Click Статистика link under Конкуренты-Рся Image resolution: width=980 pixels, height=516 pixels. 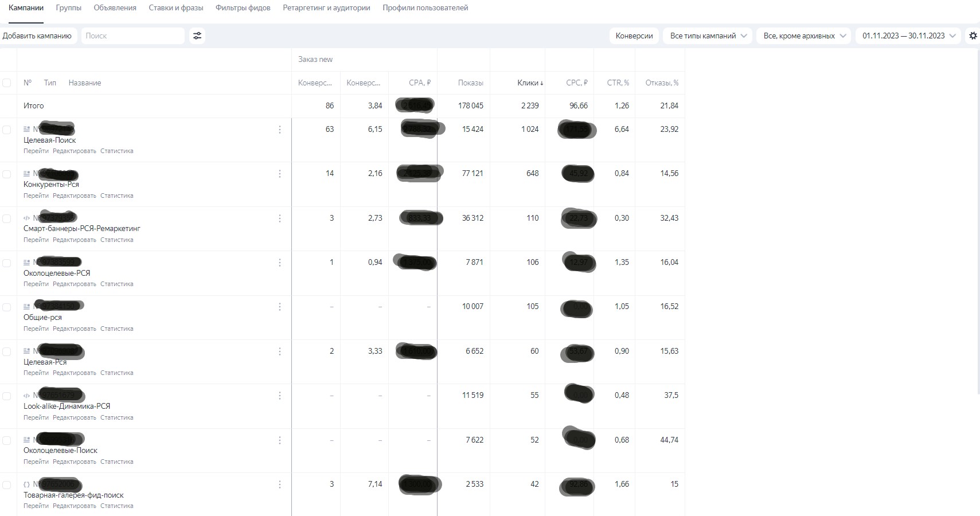(116, 196)
